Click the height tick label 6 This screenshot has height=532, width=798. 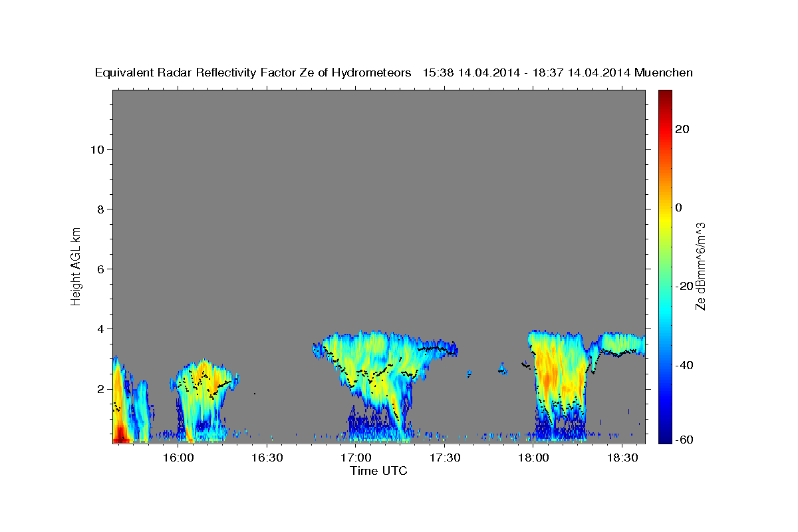pyautogui.click(x=101, y=269)
